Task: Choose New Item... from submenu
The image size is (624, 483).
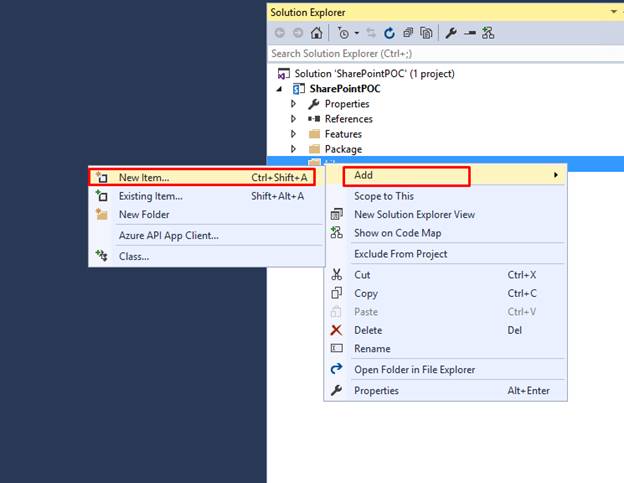Action: pyautogui.click(x=202, y=177)
